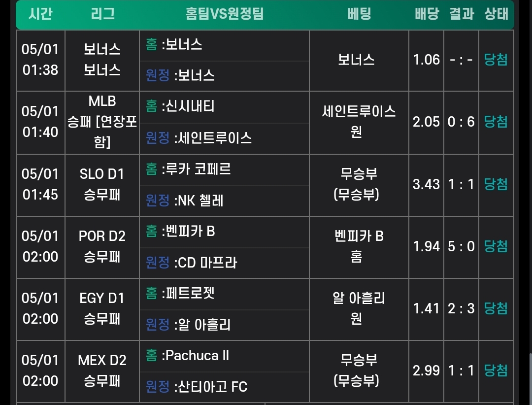532x405 pixels.
Task: Click 당첨 status for 보너스 row
Action: point(496,60)
